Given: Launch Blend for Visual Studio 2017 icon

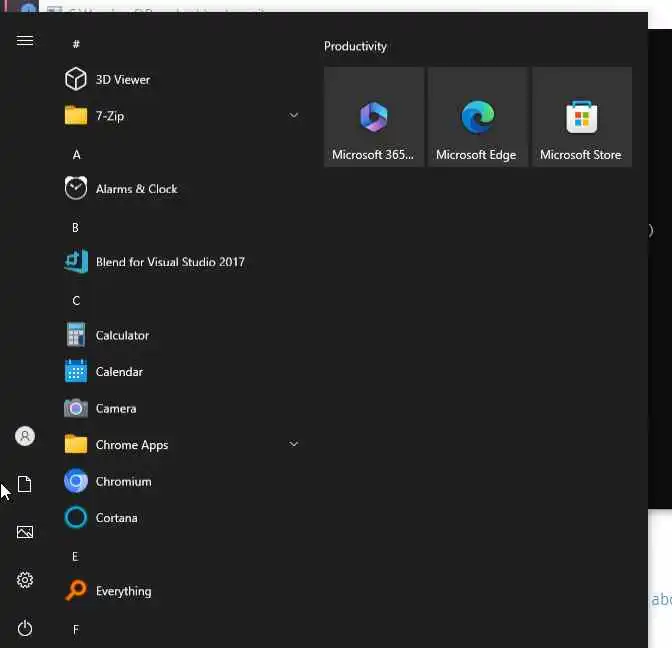Looking at the screenshot, I should pos(76,261).
